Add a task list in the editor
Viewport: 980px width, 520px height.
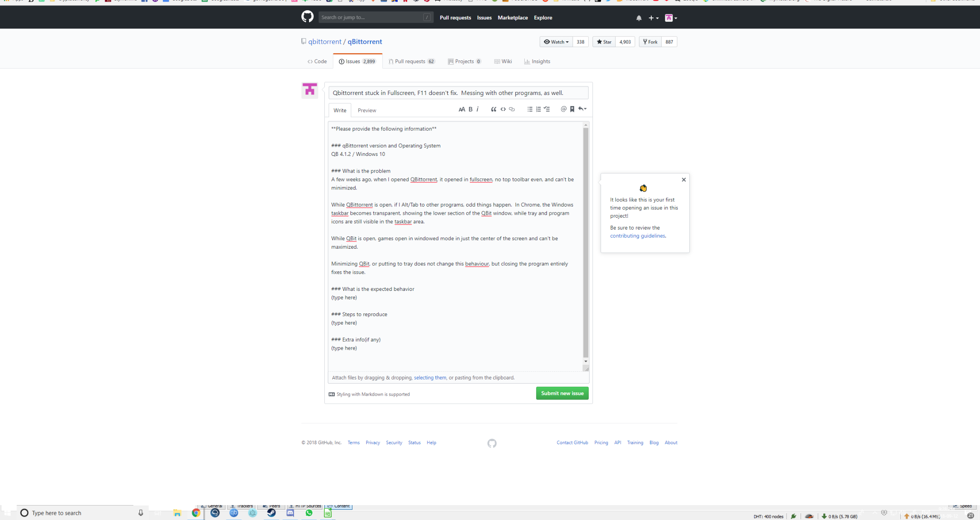547,109
